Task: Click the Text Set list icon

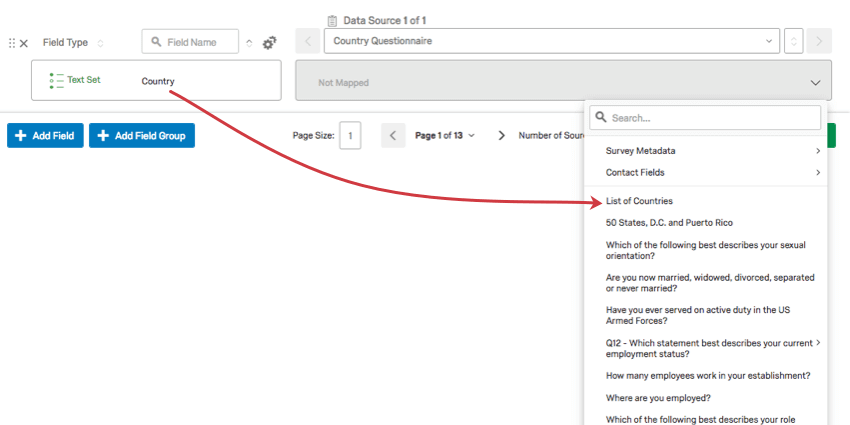Action: pos(56,80)
